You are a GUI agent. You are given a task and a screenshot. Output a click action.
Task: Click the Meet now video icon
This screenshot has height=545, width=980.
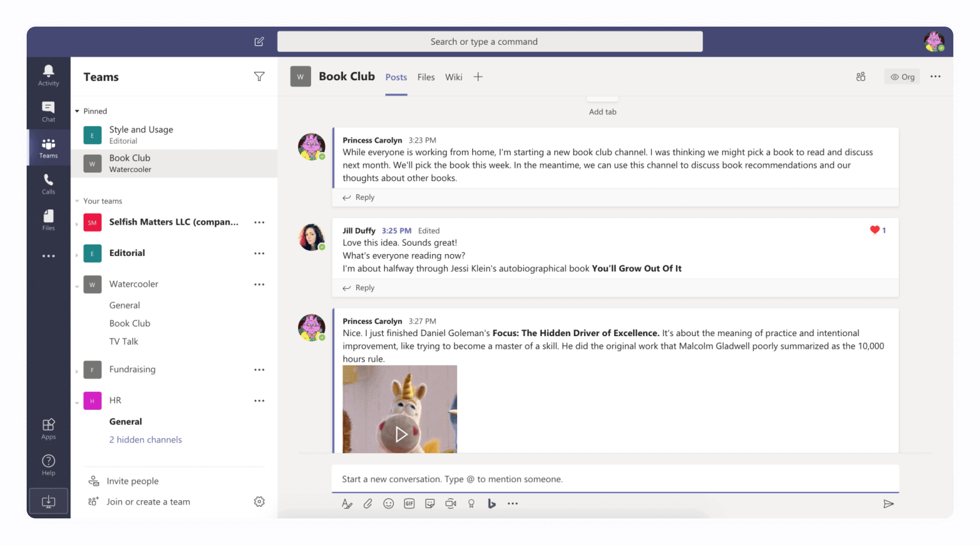(x=450, y=504)
